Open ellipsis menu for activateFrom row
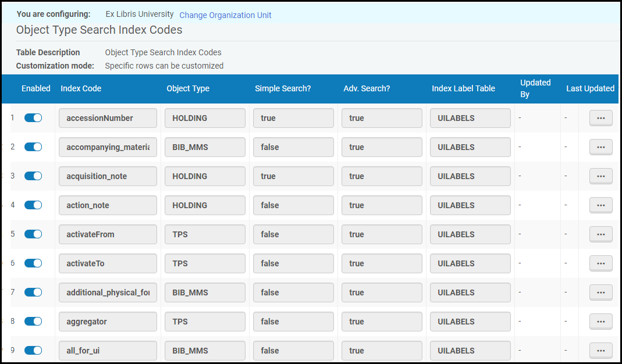The height and width of the screenshot is (364, 622). 600,234
